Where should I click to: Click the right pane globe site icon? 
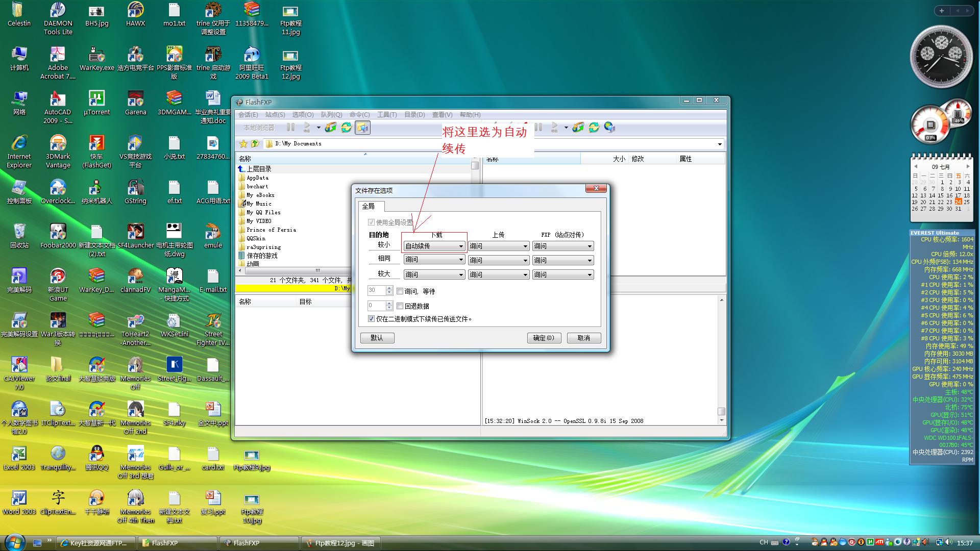click(609, 128)
